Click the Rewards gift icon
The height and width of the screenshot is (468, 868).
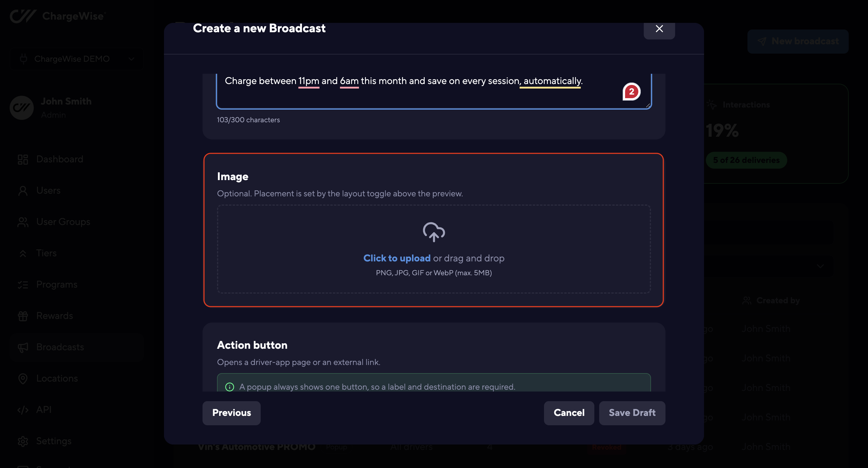pos(23,316)
